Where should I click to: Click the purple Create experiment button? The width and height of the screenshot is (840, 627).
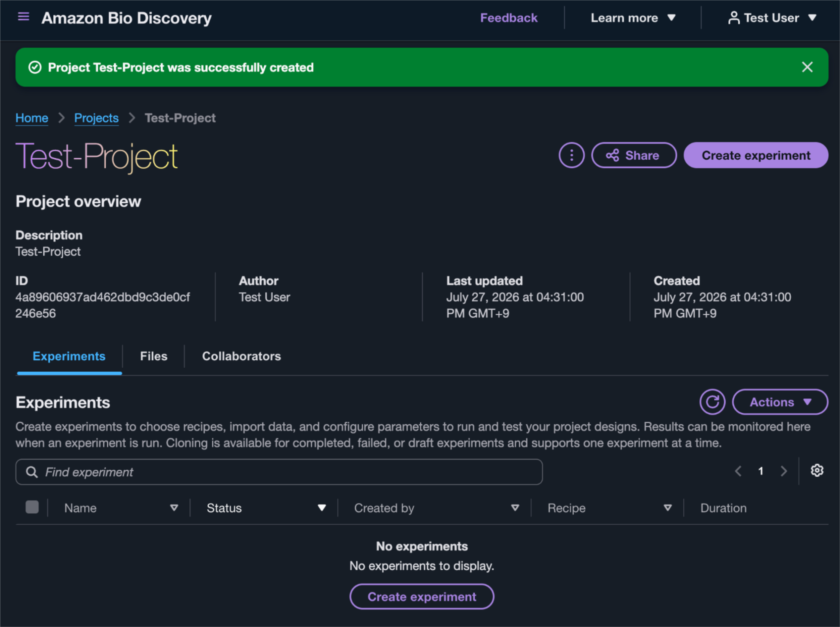coord(756,155)
